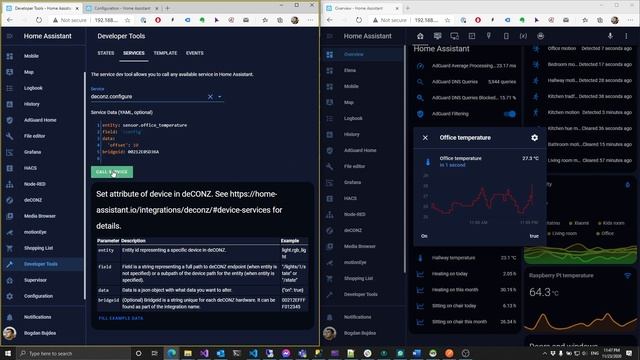The width and height of the screenshot is (640, 360).
Task: Open File editor in left window sidebar
Action: coord(43,136)
